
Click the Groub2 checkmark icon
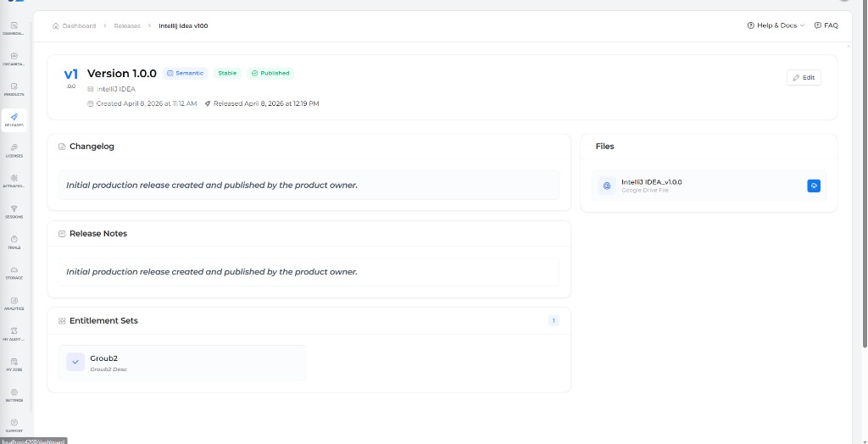point(75,362)
